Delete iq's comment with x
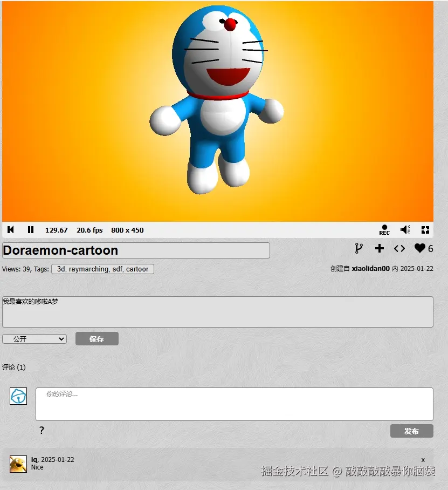Screen dimensions: 448x490 point(423,460)
